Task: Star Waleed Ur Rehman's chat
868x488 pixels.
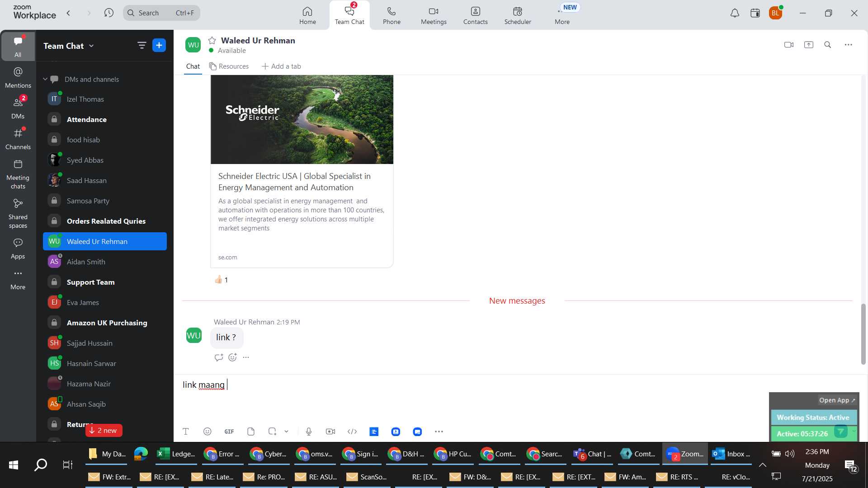Action: coord(212,41)
